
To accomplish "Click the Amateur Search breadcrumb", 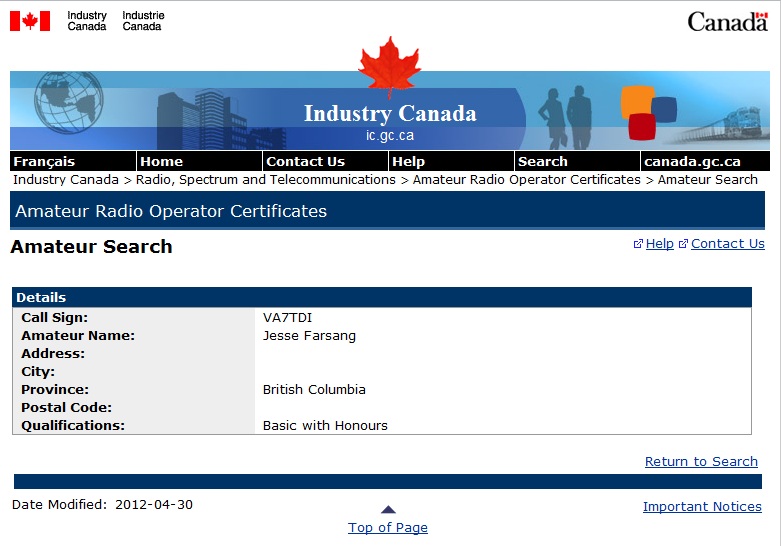I will 708,179.
